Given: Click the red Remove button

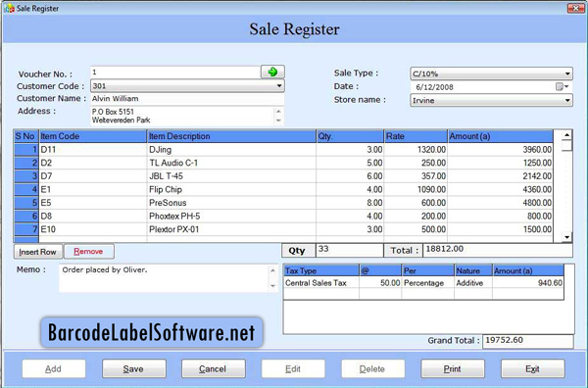Looking at the screenshot, I should pyautogui.click(x=89, y=251).
